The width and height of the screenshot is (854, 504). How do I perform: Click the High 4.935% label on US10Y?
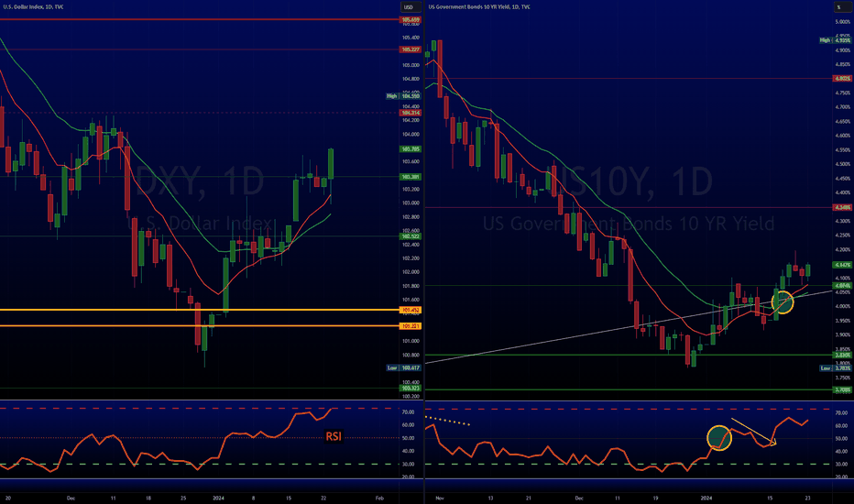836,40
